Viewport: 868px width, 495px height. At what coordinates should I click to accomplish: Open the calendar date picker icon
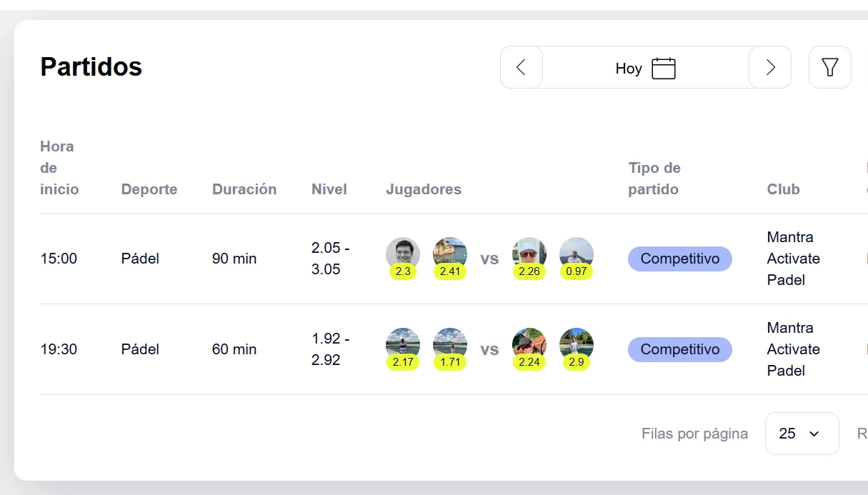coord(663,69)
